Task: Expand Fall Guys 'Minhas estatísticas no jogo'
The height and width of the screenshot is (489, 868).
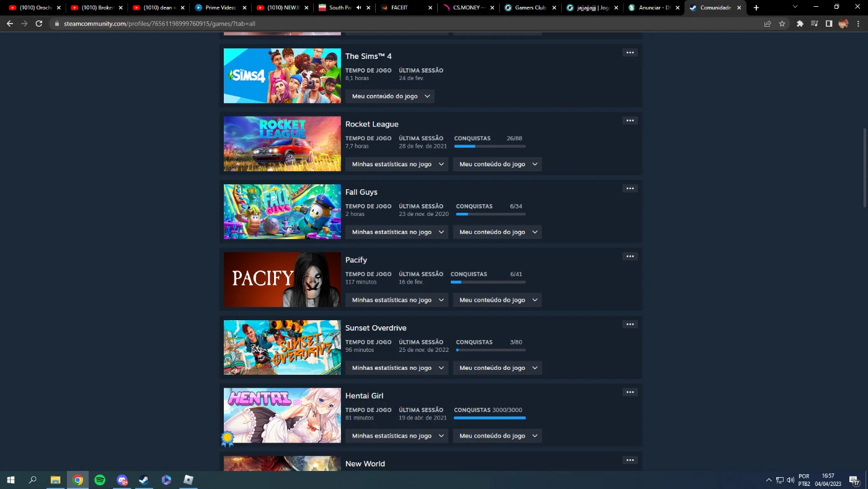Action: 397,232
